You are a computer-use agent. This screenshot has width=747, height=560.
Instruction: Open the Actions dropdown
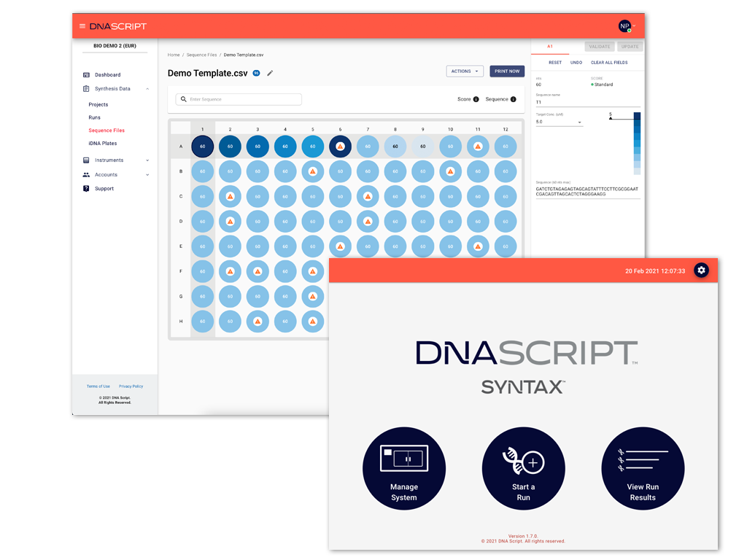(x=465, y=71)
